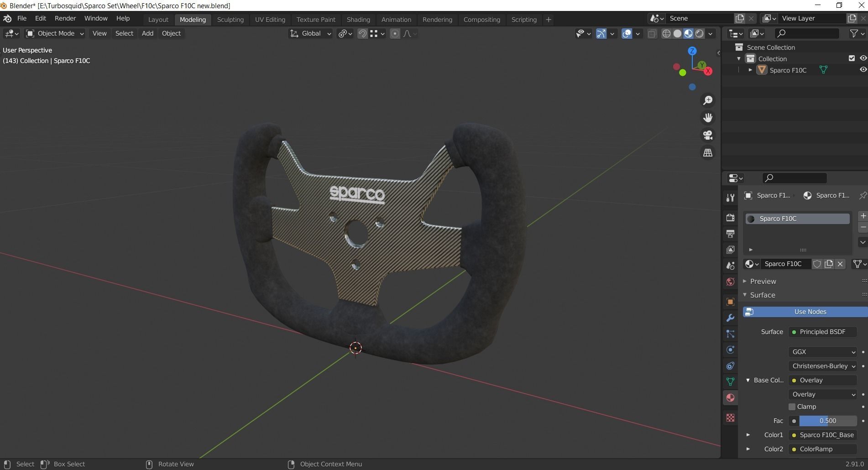The image size is (868, 470).
Task: Open the Tool properties tab
Action: click(730, 198)
